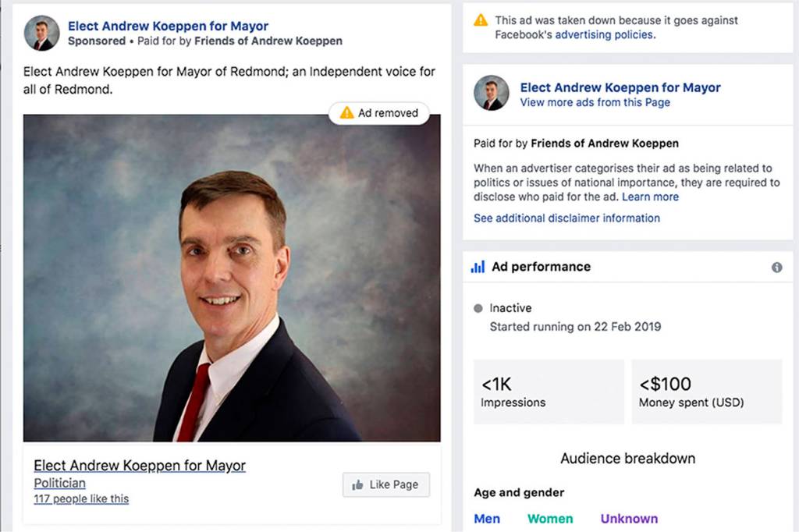
Task: Open the advertising policies link
Action: tap(605, 34)
